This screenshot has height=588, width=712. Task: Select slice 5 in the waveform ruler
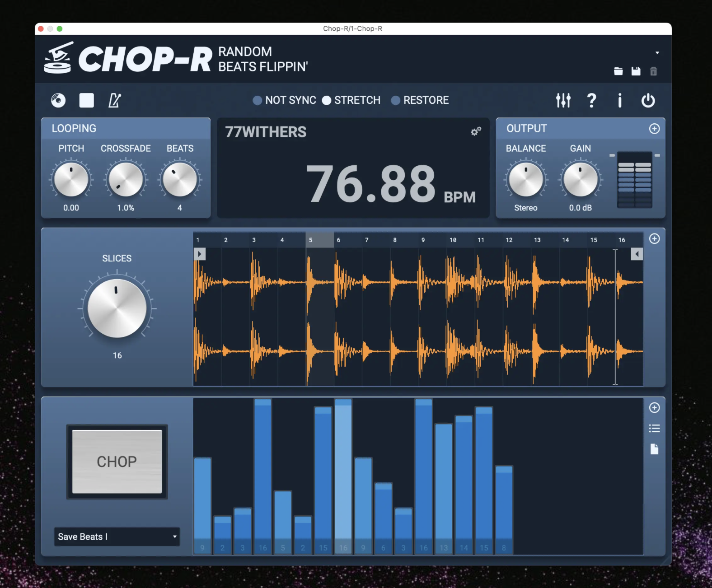tap(320, 240)
